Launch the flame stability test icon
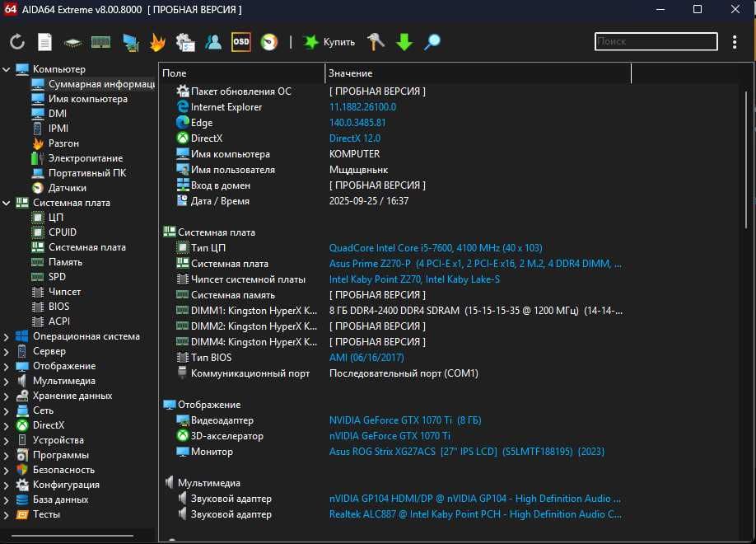This screenshot has width=756, height=544. pyautogui.click(x=157, y=42)
